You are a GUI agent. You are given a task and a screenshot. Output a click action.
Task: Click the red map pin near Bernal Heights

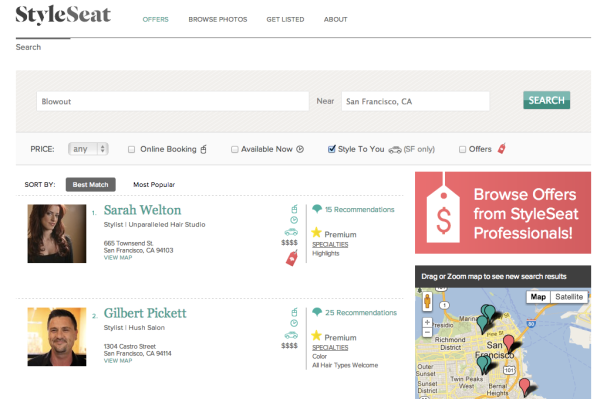[x=524, y=386]
